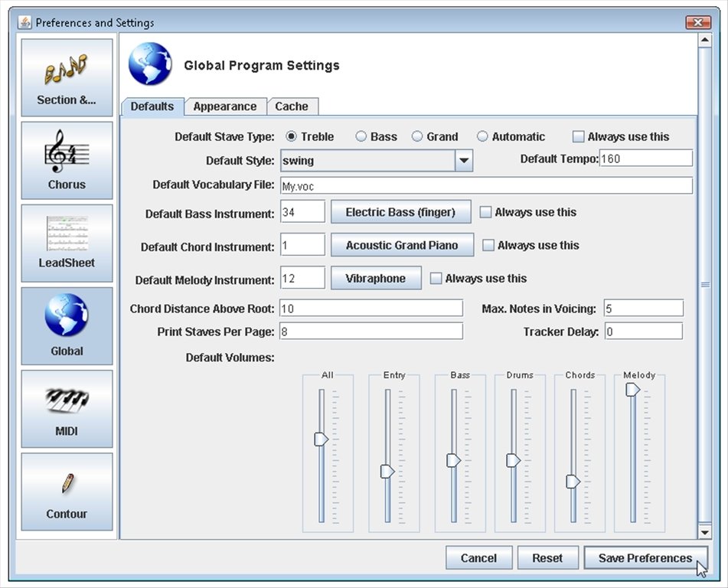Choose the Automatic stave type option
728x588 pixels.
482,136
